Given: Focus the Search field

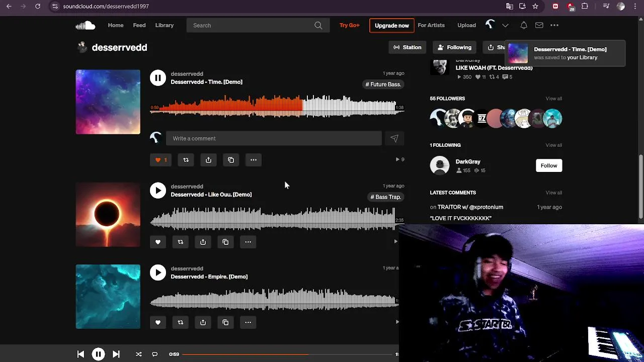Looking at the screenshot, I should point(258,25).
